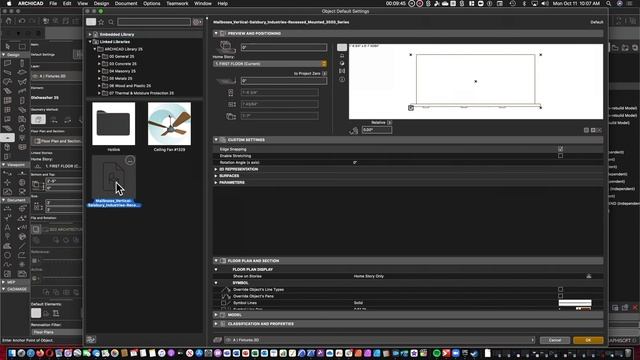Expand the Classification and Properties panel
Image resolution: width=640 pixels, height=360 pixels.
(x=216, y=324)
